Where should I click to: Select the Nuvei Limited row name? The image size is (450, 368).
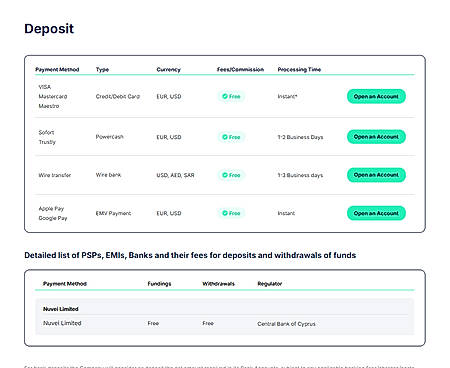(x=62, y=323)
